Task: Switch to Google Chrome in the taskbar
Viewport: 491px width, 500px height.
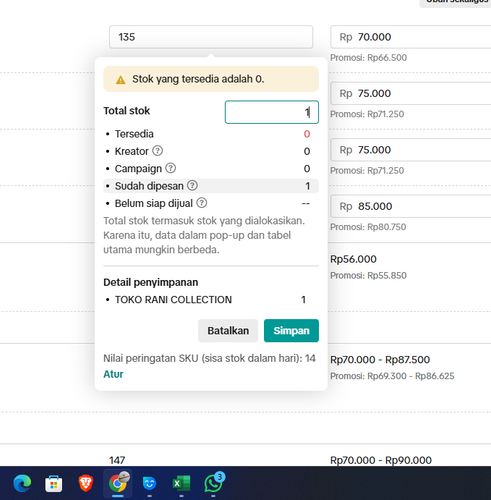Action: (117, 483)
